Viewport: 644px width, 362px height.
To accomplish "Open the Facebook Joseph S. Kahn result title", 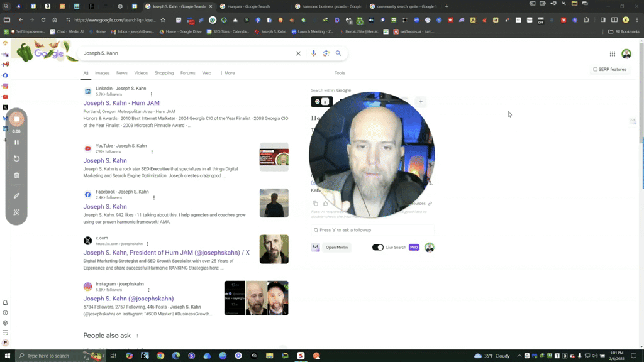I will pyautogui.click(x=105, y=206).
